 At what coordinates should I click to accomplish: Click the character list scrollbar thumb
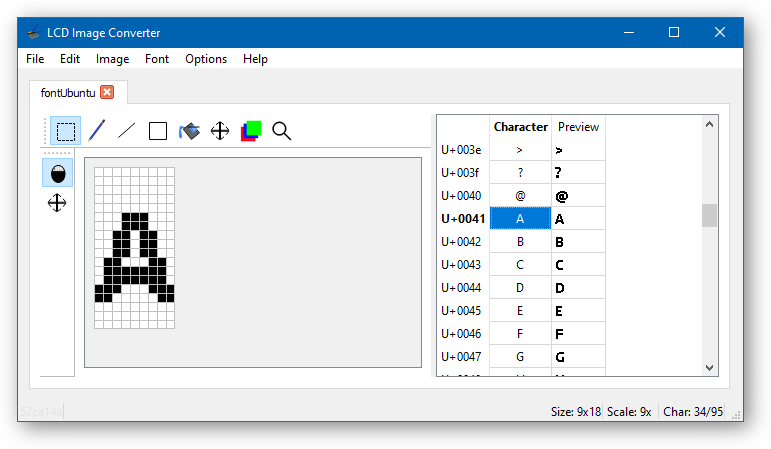(709, 215)
